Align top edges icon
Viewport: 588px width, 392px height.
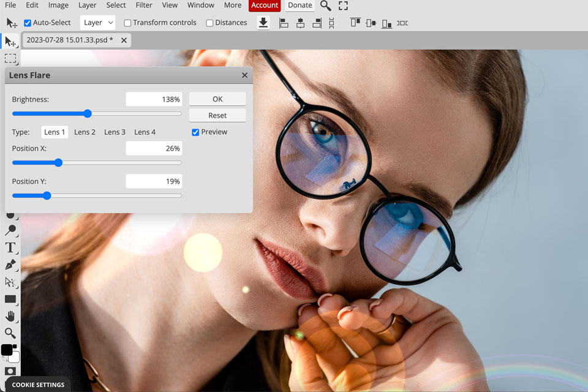tap(355, 23)
